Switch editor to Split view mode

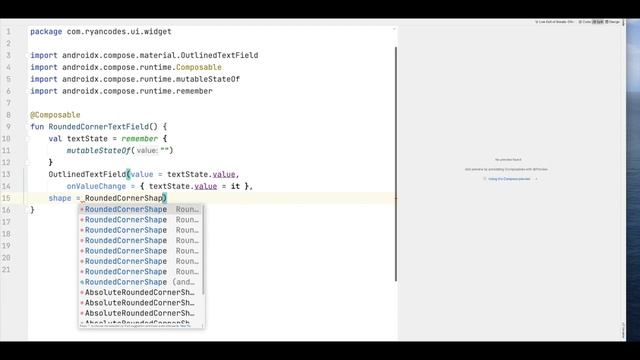point(598,22)
